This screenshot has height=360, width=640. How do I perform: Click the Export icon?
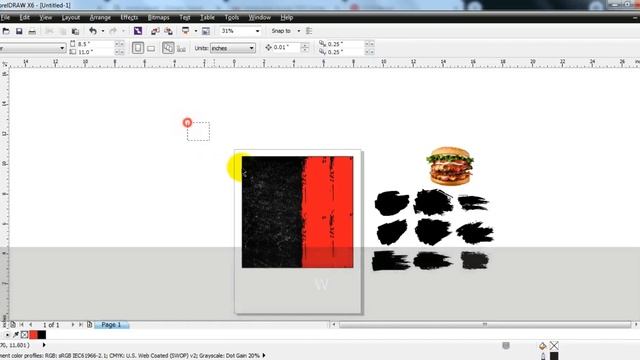click(x=168, y=31)
